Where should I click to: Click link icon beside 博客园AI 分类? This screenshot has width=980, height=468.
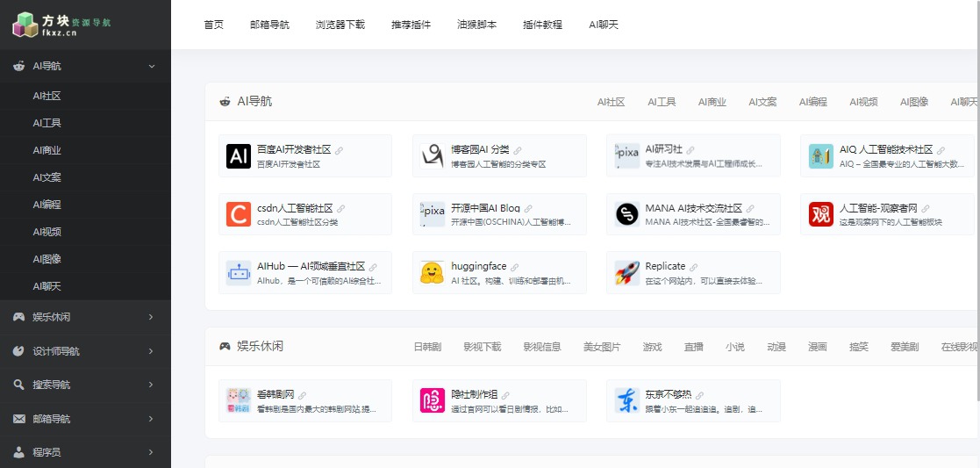[x=518, y=151]
